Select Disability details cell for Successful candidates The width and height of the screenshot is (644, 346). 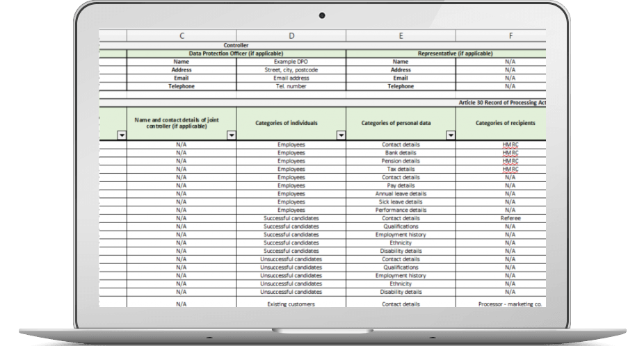click(401, 251)
